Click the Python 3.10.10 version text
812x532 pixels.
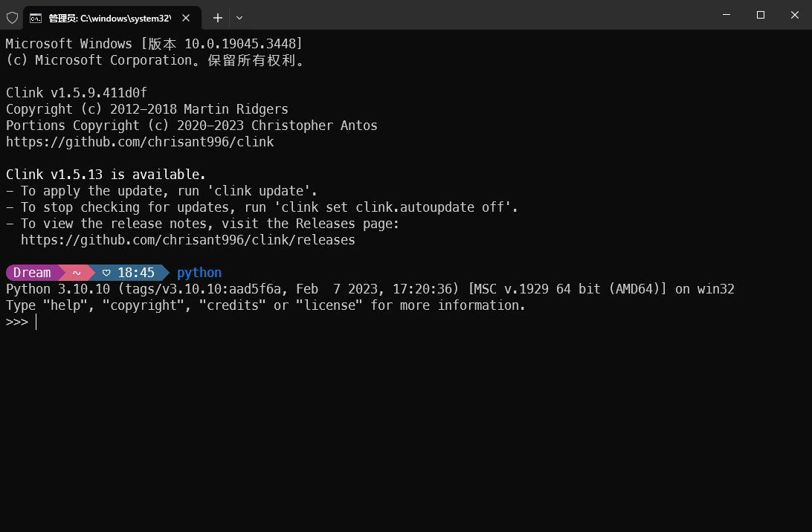(x=58, y=289)
